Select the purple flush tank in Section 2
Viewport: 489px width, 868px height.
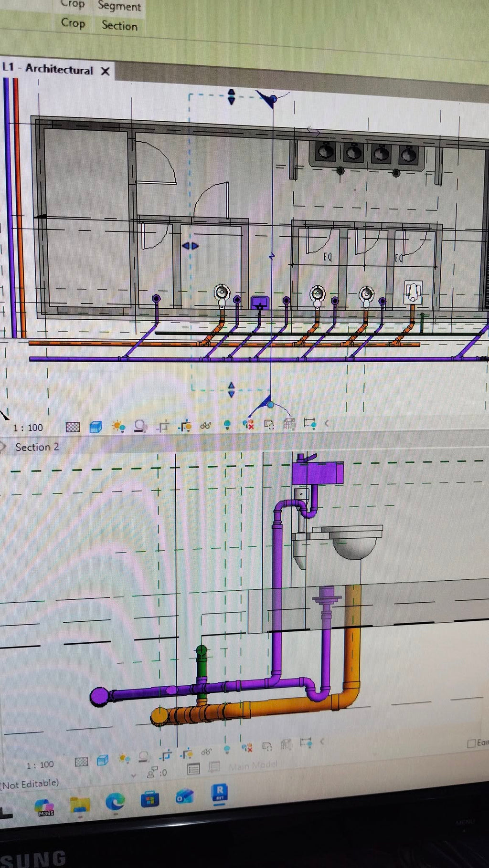[x=318, y=472]
